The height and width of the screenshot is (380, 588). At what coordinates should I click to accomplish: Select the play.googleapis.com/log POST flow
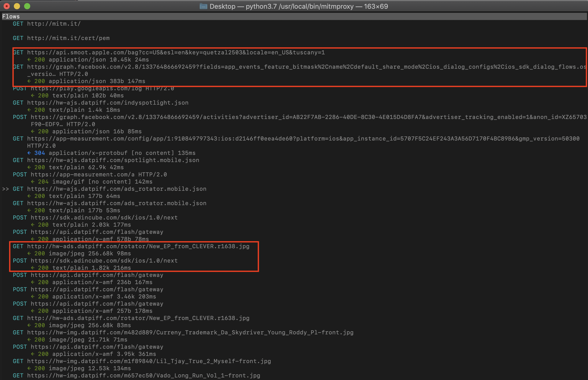coord(94,88)
